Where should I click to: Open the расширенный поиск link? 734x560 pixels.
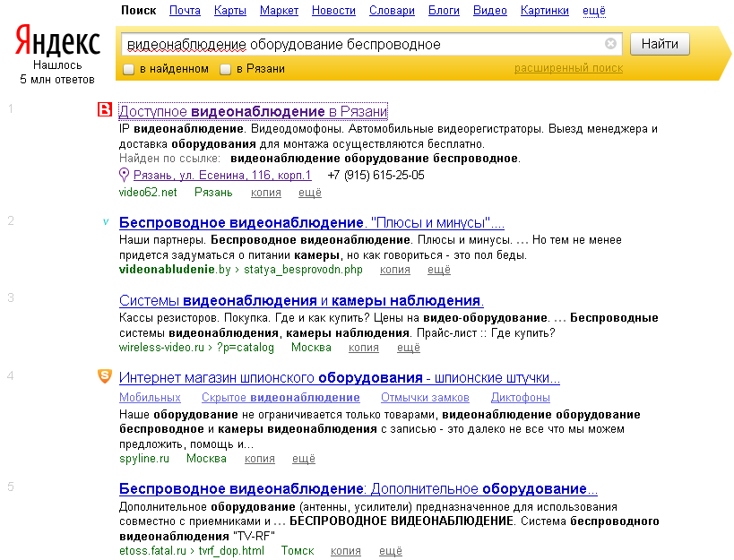click(x=567, y=68)
